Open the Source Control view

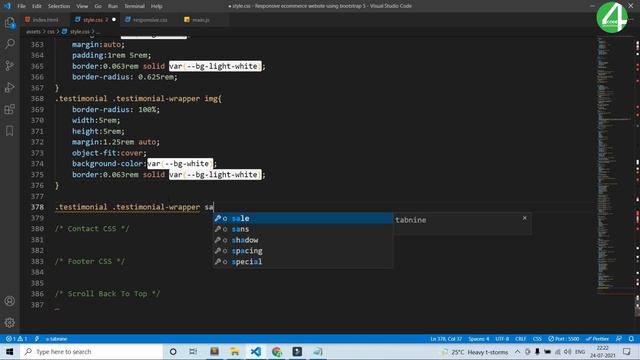point(10,65)
